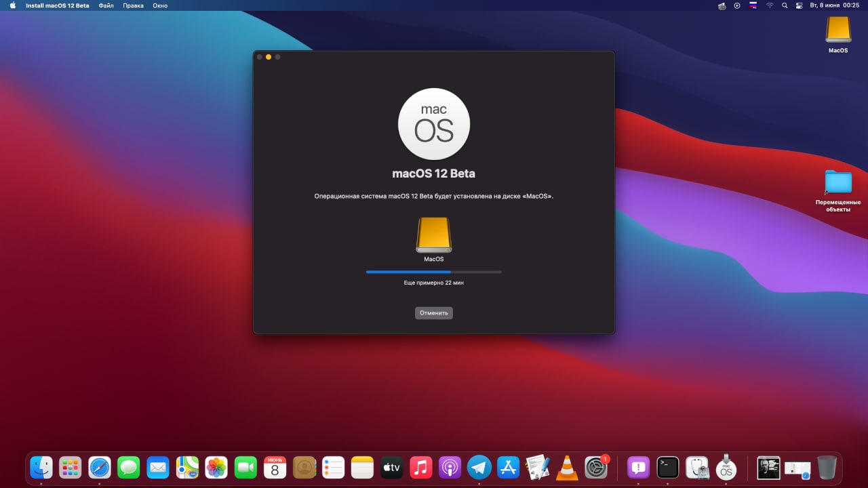The image size is (868, 488).
Task: Open Messages from the dock
Action: click(x=129, y=467)
